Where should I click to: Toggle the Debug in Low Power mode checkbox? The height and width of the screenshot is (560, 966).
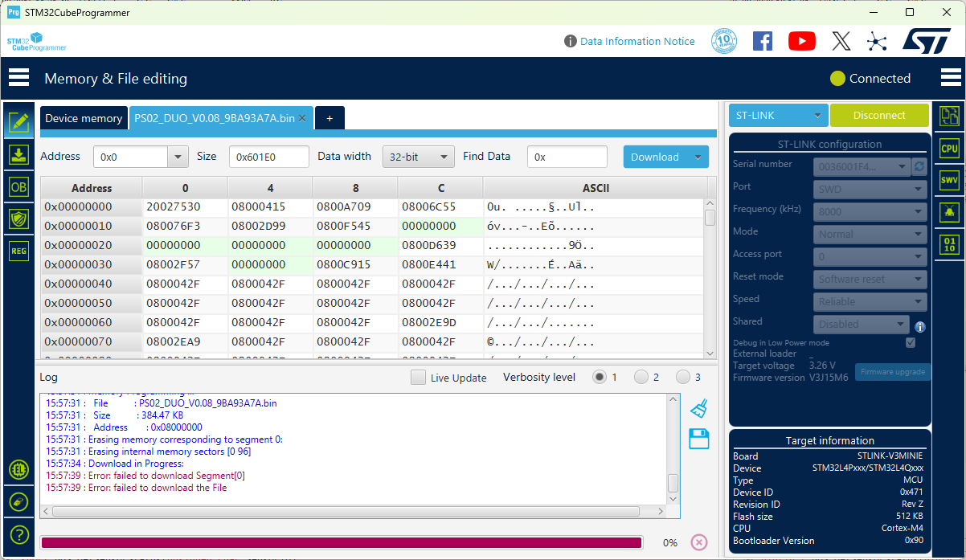(x=911, y=341)
